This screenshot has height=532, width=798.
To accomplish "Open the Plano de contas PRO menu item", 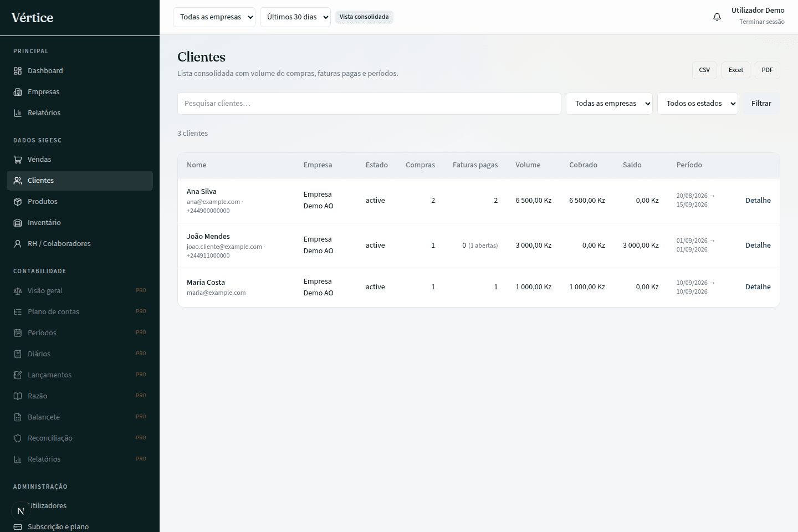I will [80, 311].
